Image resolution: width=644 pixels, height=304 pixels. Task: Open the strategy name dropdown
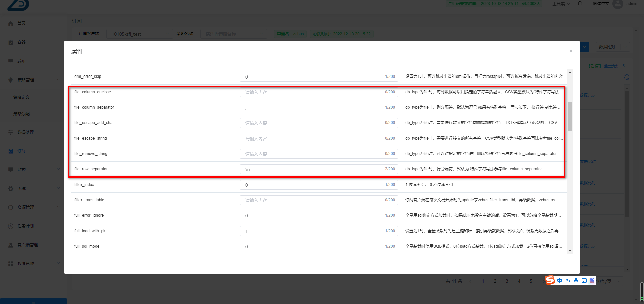pyautogui.click(x=233, y=34)
